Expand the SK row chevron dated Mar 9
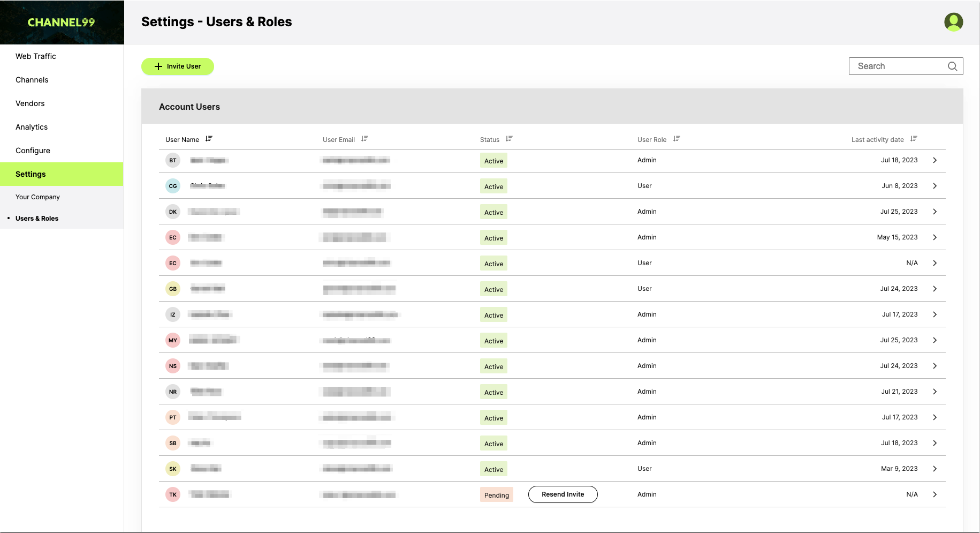This screenshot has width=980, height=533. (x=935, y=469)
